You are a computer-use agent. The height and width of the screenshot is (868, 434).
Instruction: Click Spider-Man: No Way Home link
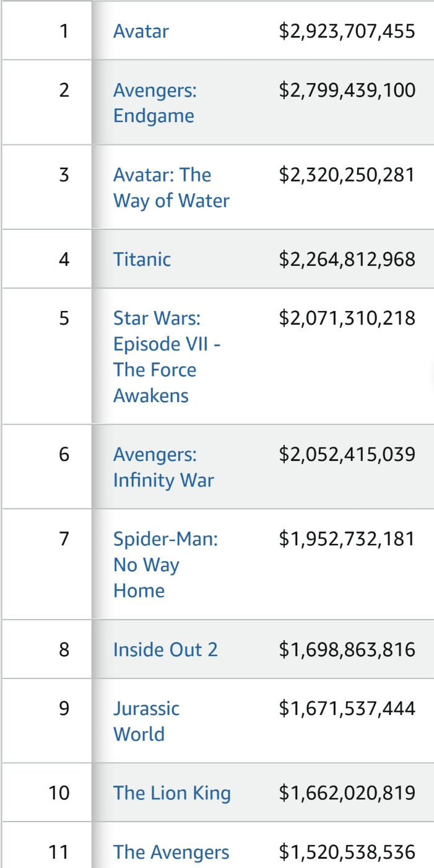coord(165,564)
